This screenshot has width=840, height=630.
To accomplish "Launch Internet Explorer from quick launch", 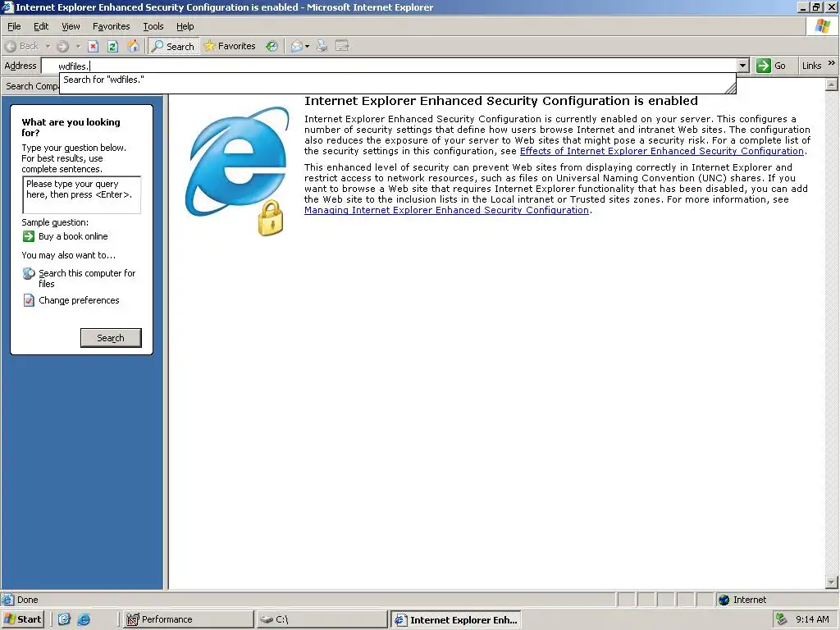I will click(84, 619).
